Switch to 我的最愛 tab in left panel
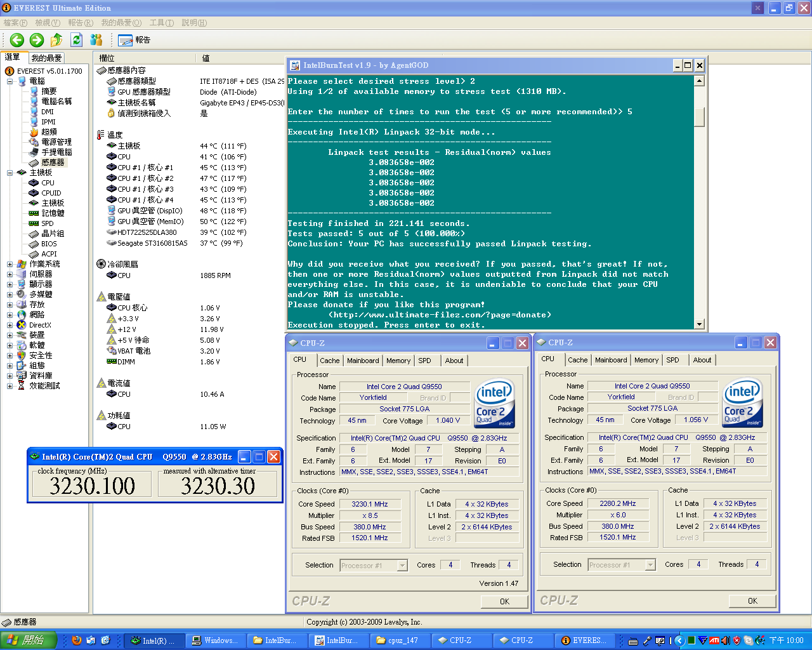This screenshot has height=650, width=812. 47,58
